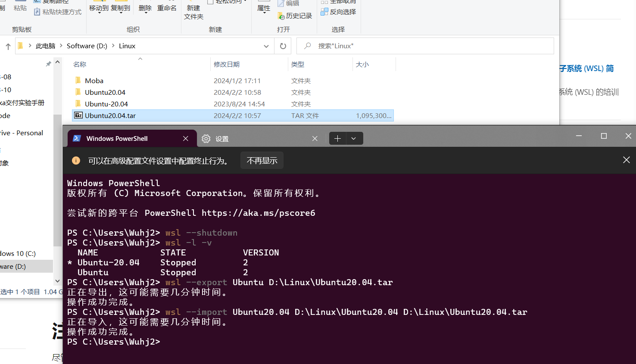
Task: Click the PowerShell icon on the terminal tab
Action: click(x=77, y=138)
